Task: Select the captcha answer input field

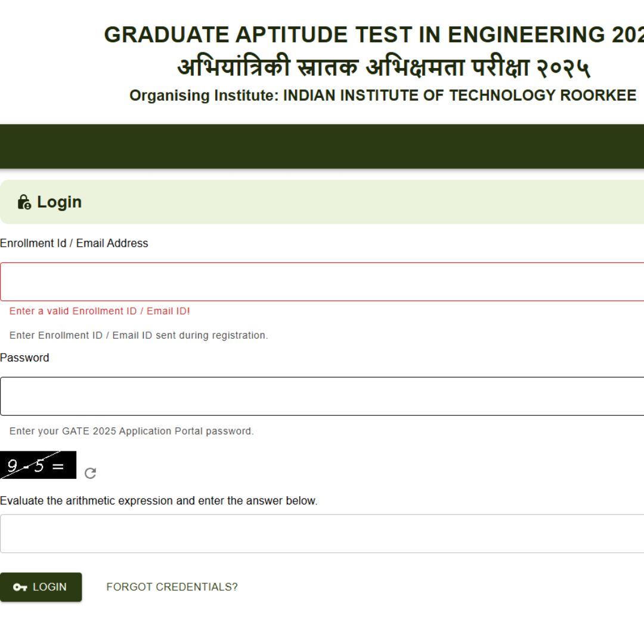Action: point(322,534)
